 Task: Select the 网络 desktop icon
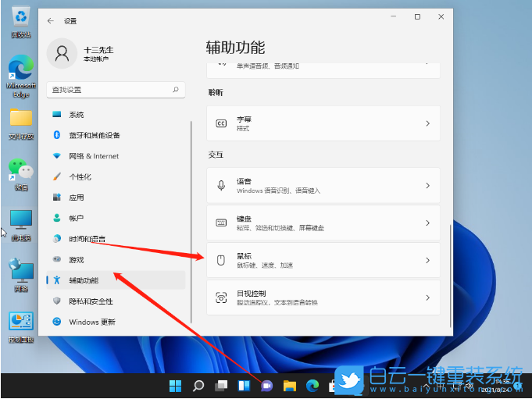click(21, 276)
